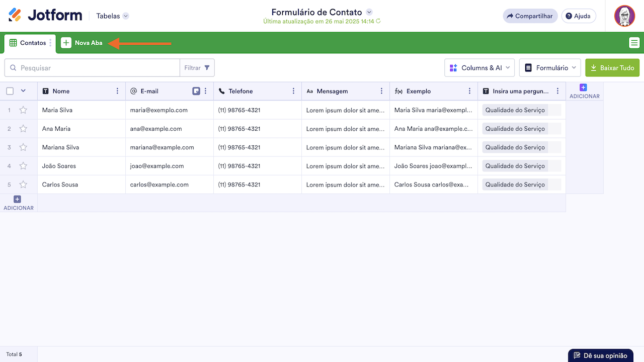The width and height of the screenshot is (644, 362).
Task: Click Qualidade do Serviço tag in Ana Maria row
Action: click(x=515, y=129)
